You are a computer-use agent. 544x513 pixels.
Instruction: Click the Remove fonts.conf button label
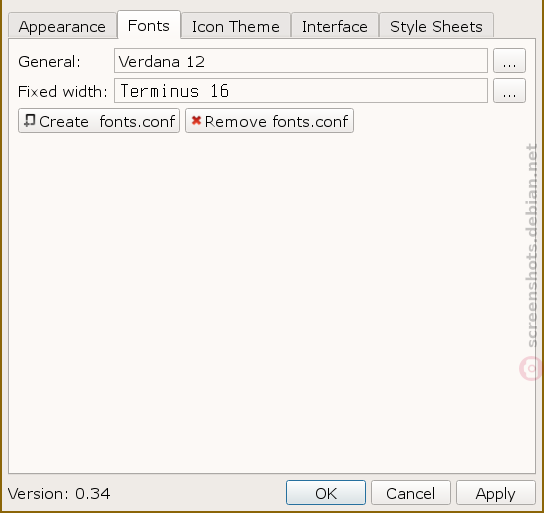pyautogui.click(x=276, y=121)
